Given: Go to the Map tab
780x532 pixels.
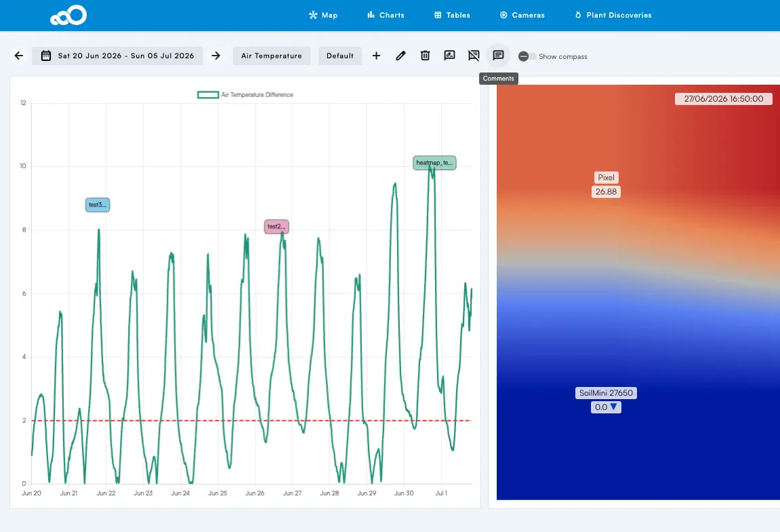Looking at the screenshot, I should pyautogui.click(x=323, y=16).
